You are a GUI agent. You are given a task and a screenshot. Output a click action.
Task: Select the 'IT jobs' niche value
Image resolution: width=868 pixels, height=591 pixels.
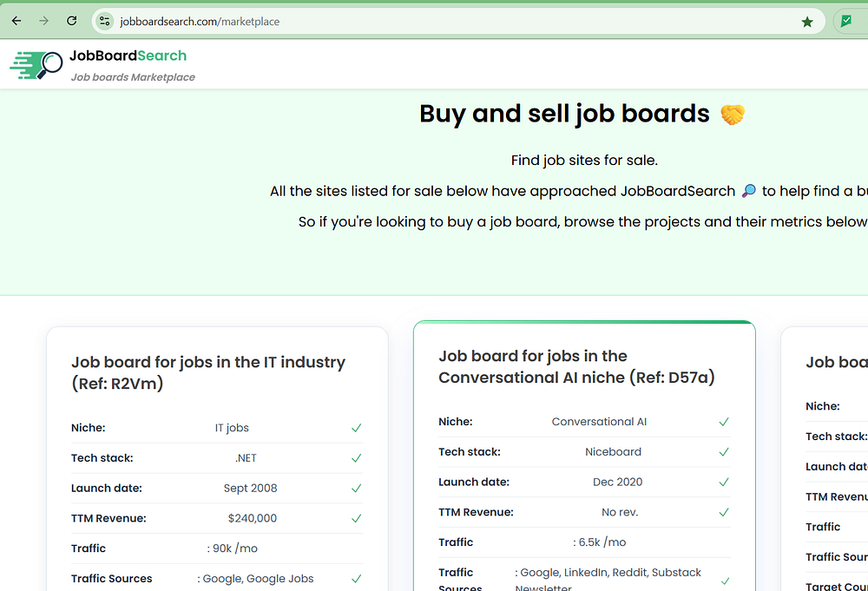(232, 428)
